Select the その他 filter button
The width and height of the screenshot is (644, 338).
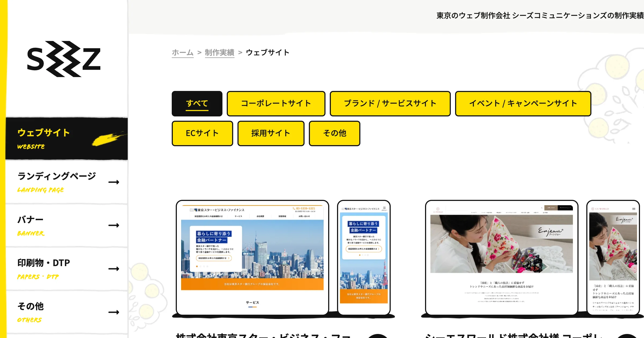coord(334,133)
